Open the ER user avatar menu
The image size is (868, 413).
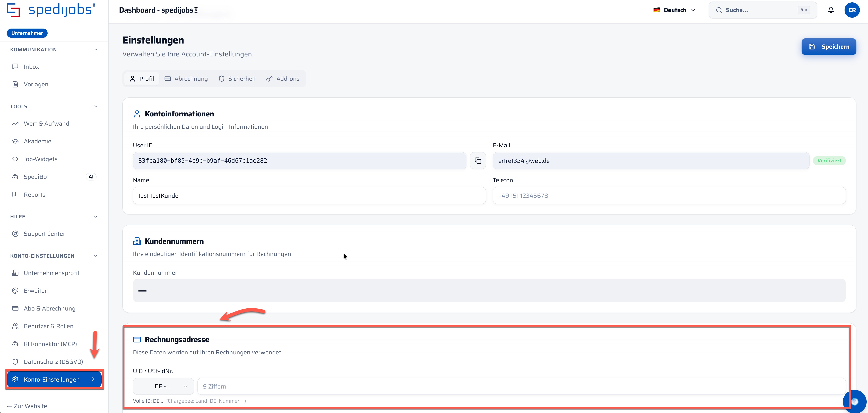pyautogui.click(x=852, y=10)
